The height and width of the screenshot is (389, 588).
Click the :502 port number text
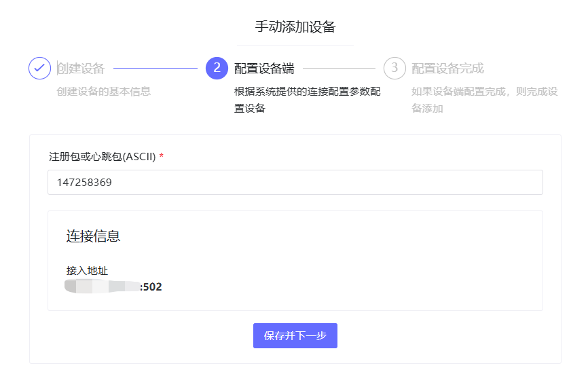point(151,287)
